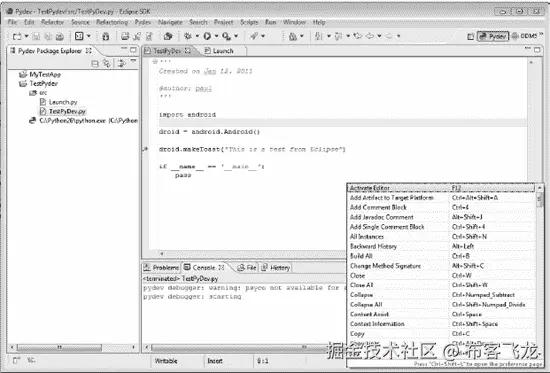
Task: Minimize the Pydev Package Explorer panel
Action: [x=124, y=49]
